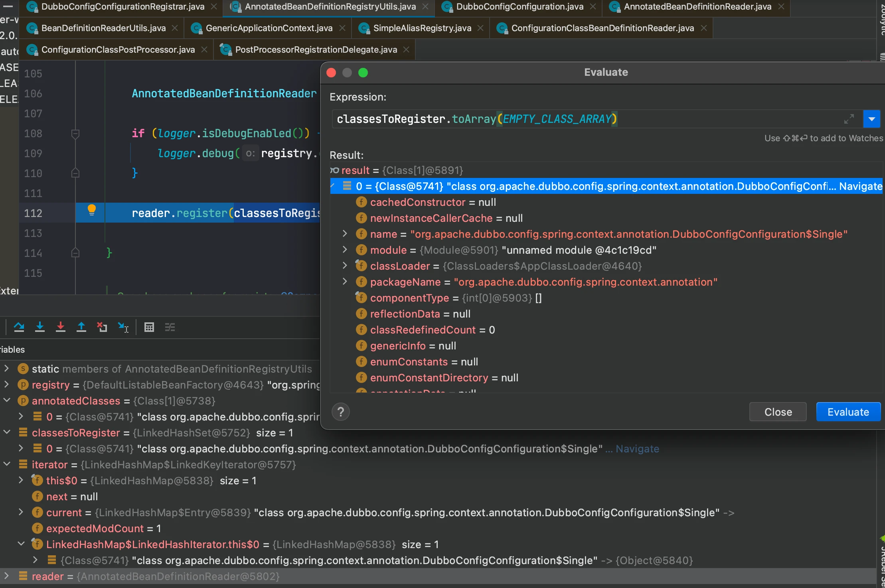
Task: Click the fold marker at line 110
Action: (x=75, y=173)
